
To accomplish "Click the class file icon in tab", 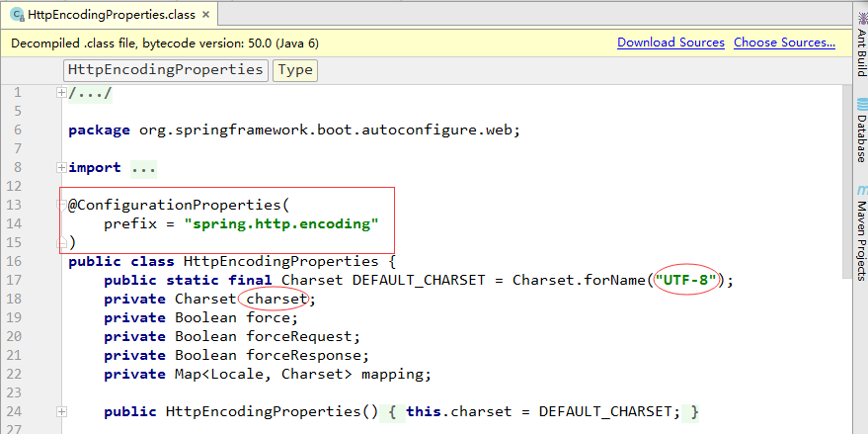I will click(x=17, y=15).
